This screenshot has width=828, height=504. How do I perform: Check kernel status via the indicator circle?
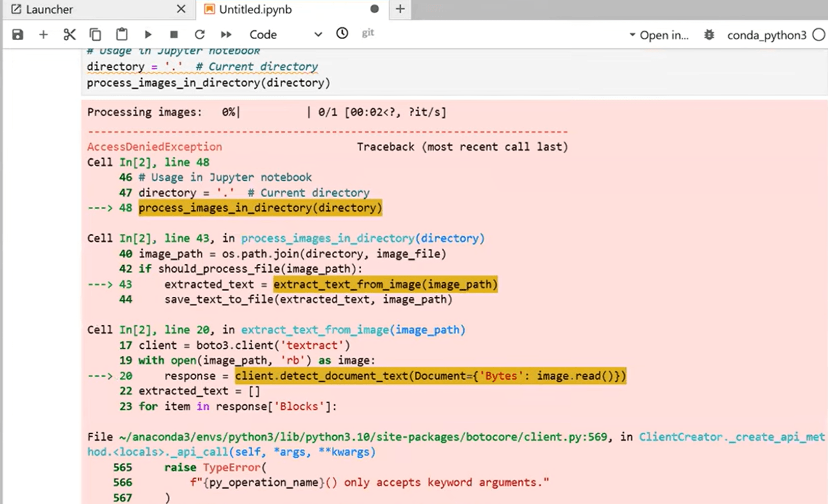click(819, 35)
